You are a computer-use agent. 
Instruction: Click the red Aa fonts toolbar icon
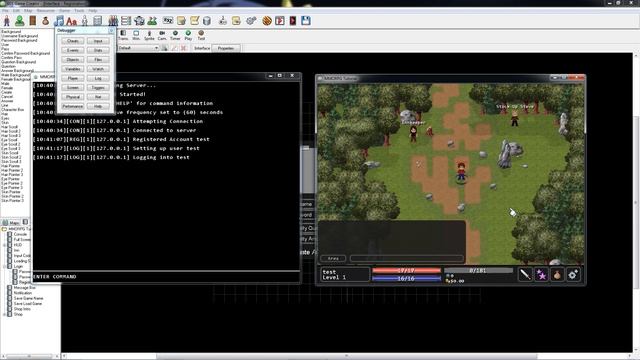tap(71, 20)
